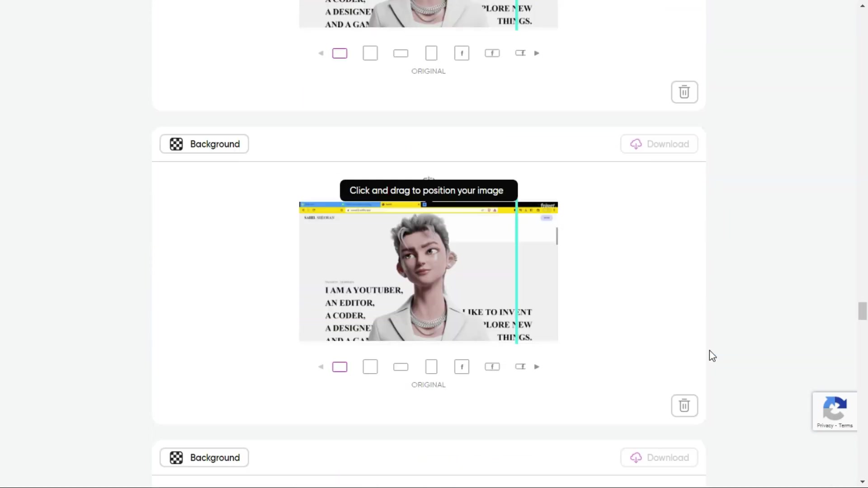Select the original ratio preset below the middle image
Viewport: 868px width, 488px height.
pyautogui.click(x=340, y=367)
